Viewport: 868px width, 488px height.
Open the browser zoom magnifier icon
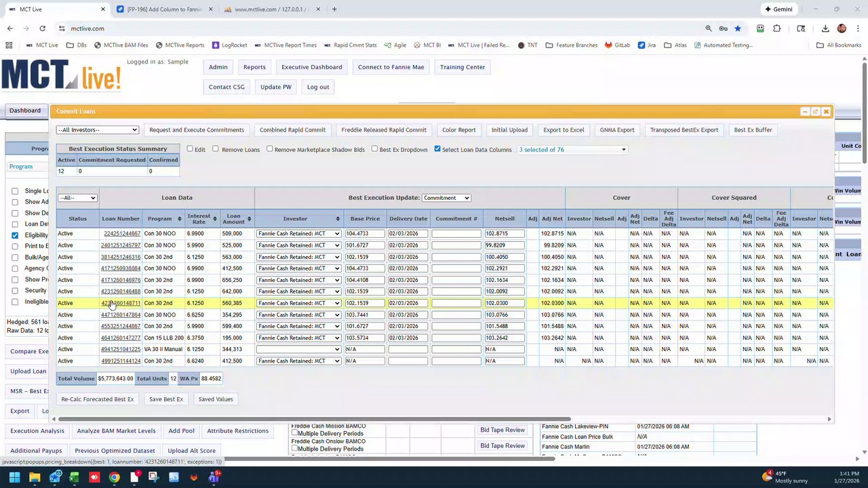(709, 28)
